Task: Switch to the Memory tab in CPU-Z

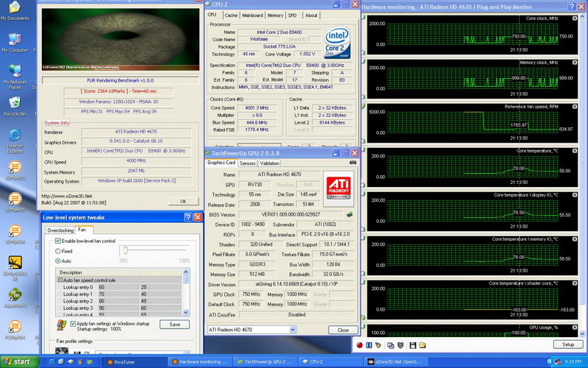Action: point(275,15)
